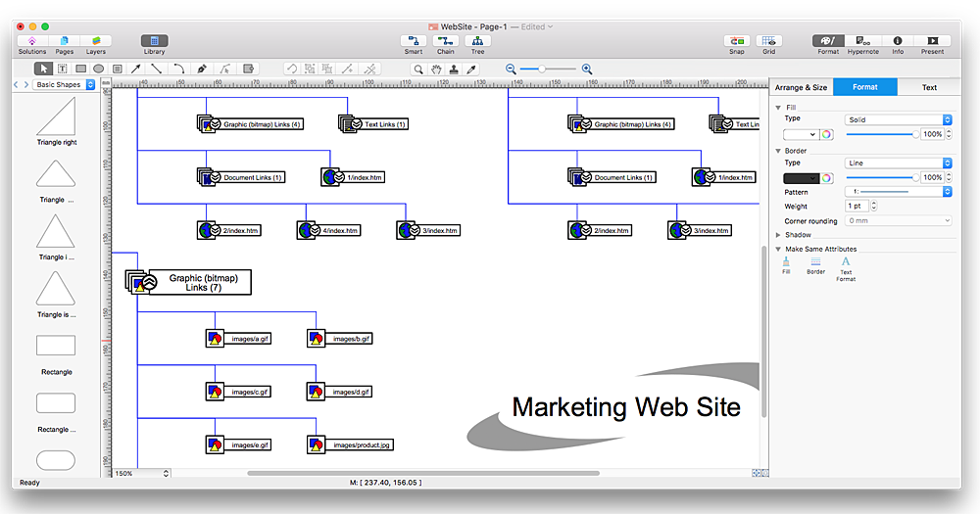
Task: Select the Ellipse drawing tool
Action: (x=98, y=69)
